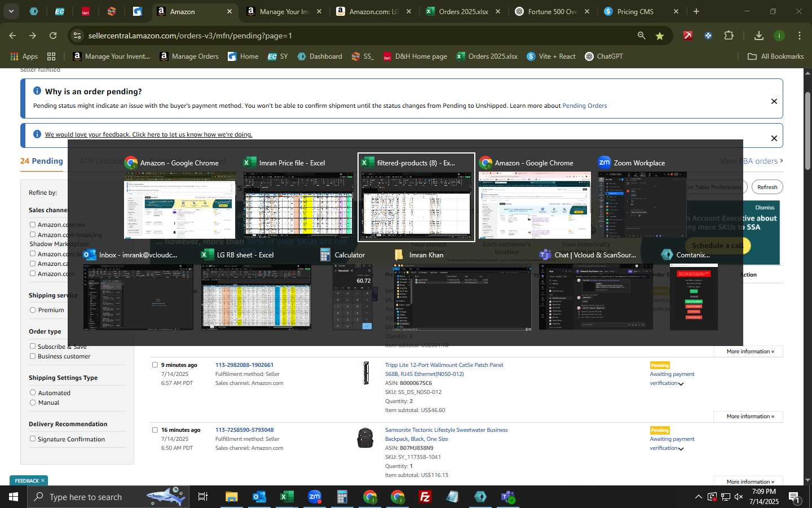Open the site information icon in address bar

pos(77,36)
